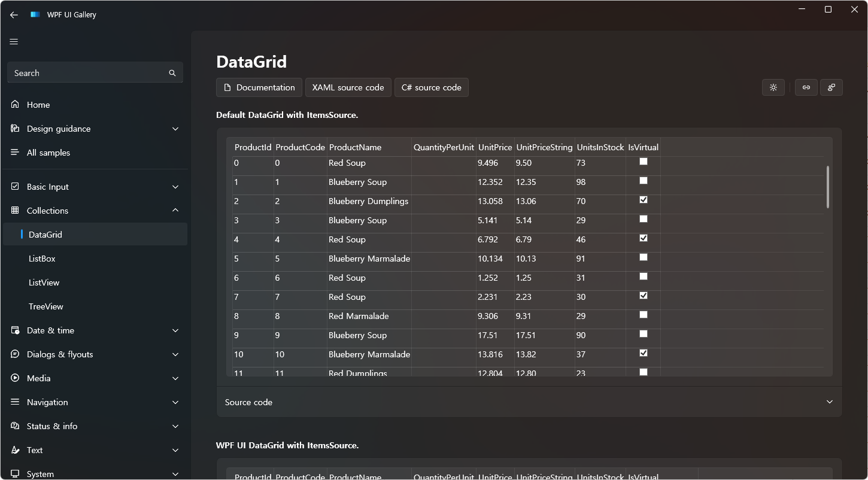Viewport: 868px width, 480px height.
Task: Select UnitsInStock cell showing 73
Action: point(600,163)
